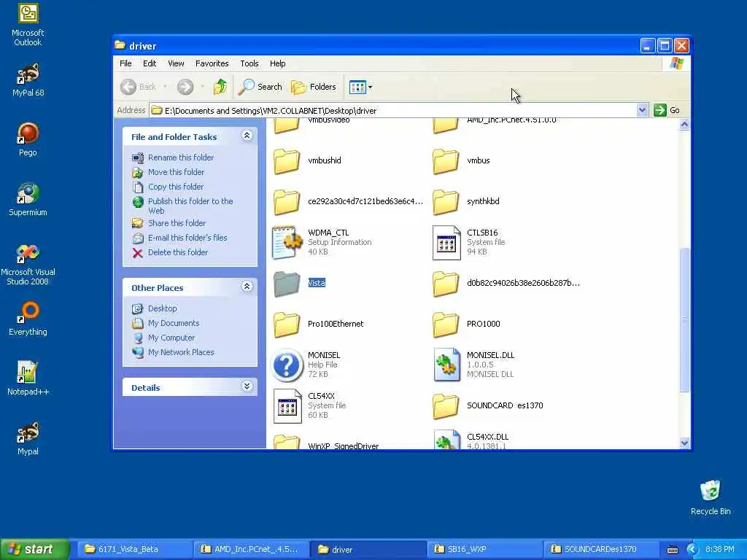Select the WDMA_CTL setup information file icon
Image resolution: width=747 pixels, height=560 pixels.
point(287,242)
